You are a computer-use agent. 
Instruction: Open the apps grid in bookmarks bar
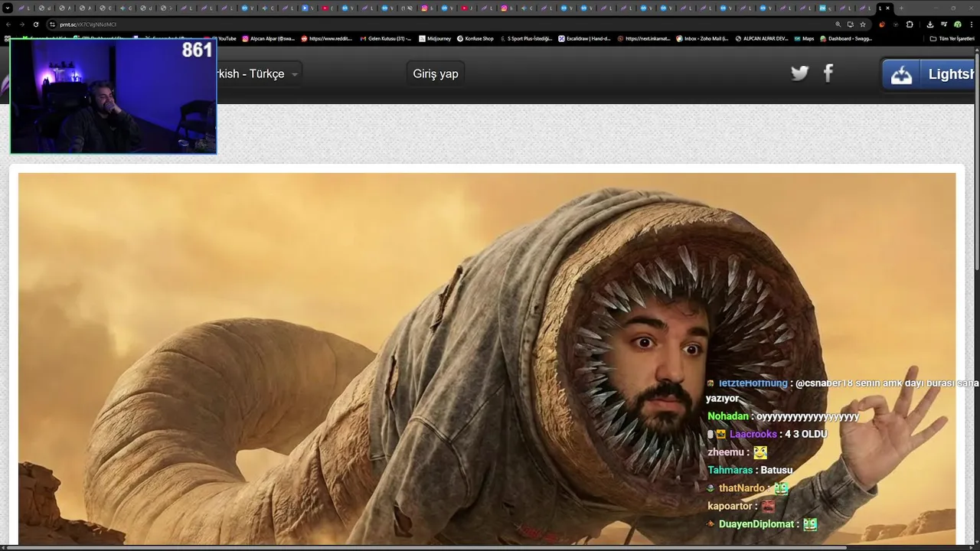8,38
